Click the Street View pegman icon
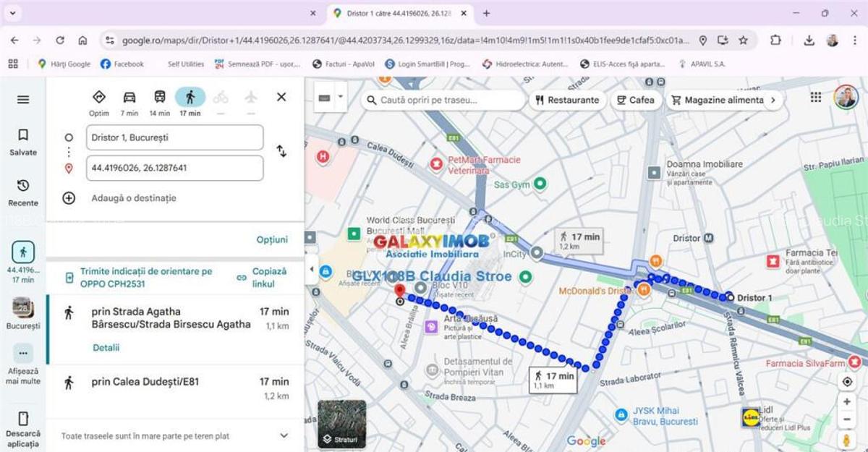The width and height of the screenshot is (868, 452). click(x=847, y=440)
